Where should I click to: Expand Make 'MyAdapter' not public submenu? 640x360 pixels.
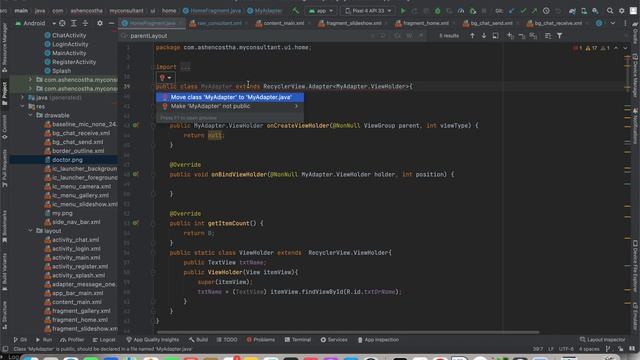[296, 106]
